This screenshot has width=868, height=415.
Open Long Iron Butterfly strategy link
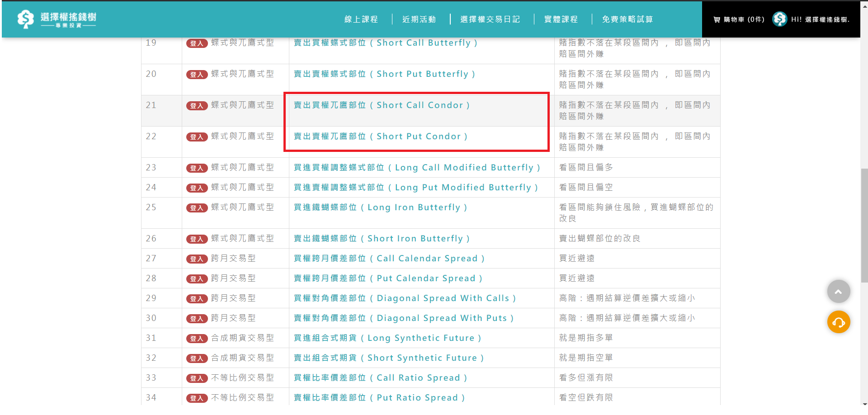(x=381, y=207)
